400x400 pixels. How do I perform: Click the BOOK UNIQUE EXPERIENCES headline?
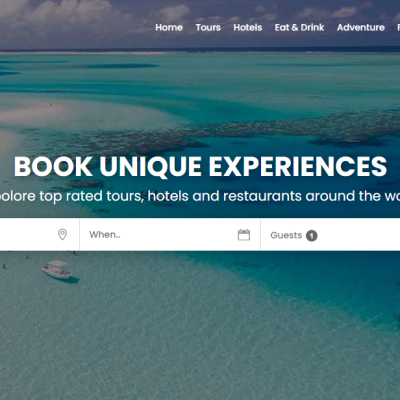[x=200, y=166]
